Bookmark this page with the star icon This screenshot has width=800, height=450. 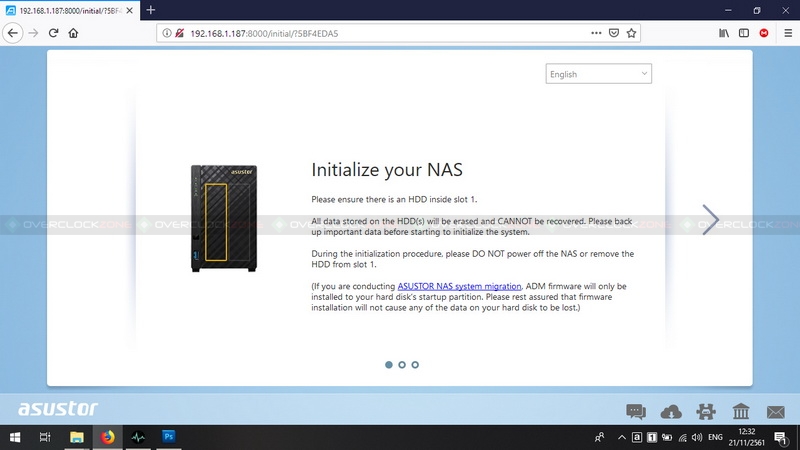pos(632,32)
